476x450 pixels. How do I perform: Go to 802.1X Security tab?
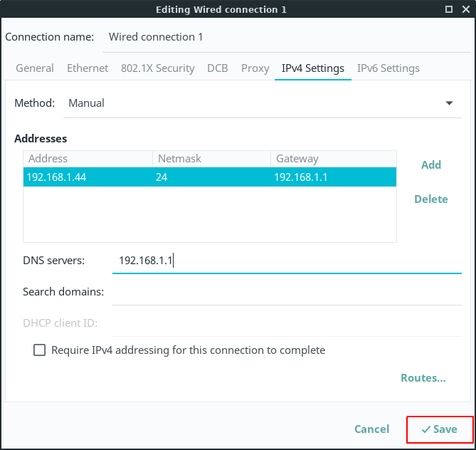[x=157, y=68]
